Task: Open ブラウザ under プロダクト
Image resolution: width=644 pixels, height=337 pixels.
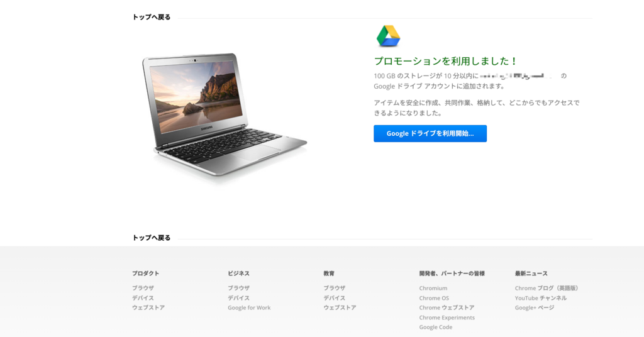Action: (x=143, y=288)
